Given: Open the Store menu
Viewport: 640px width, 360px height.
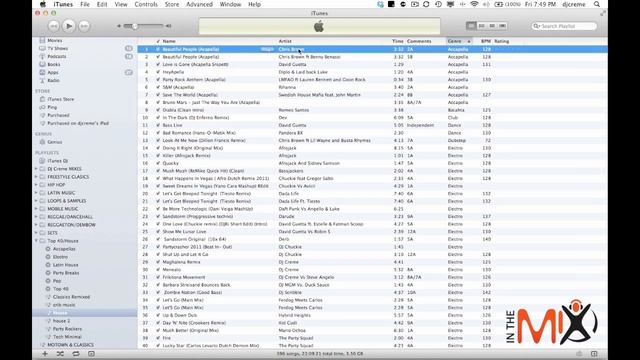Looking at the screenshot, I should (172, 4).
